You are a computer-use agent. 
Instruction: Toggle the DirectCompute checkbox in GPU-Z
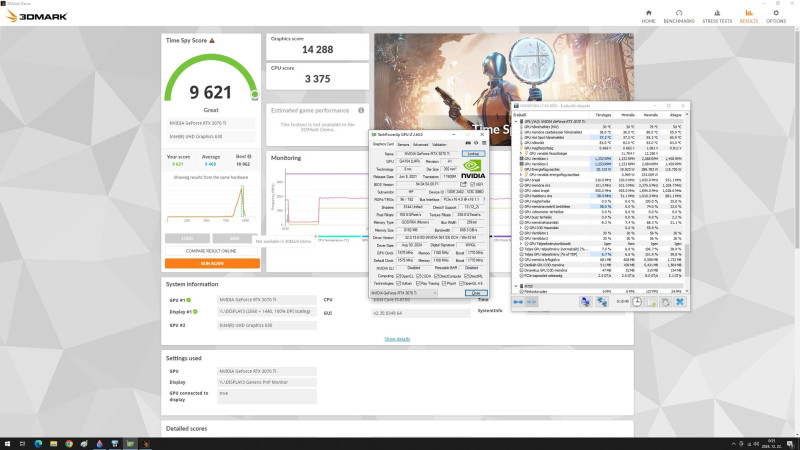436,276
